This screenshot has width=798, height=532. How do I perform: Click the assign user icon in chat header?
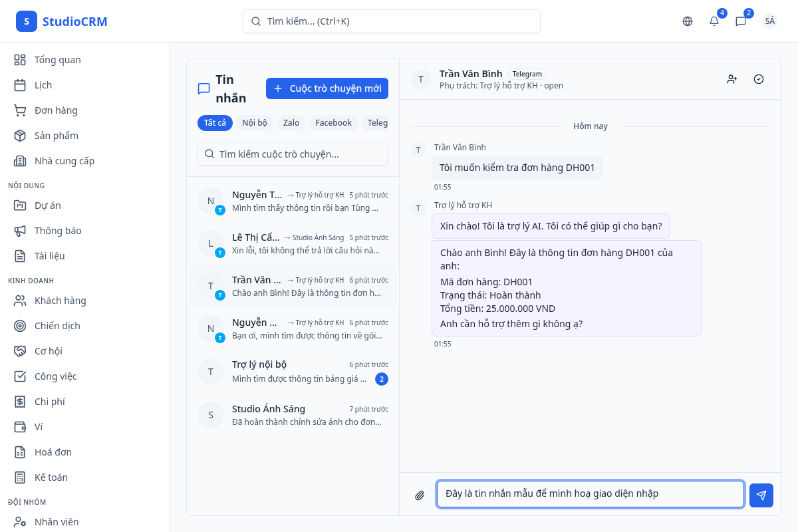[x=732, y=79]
